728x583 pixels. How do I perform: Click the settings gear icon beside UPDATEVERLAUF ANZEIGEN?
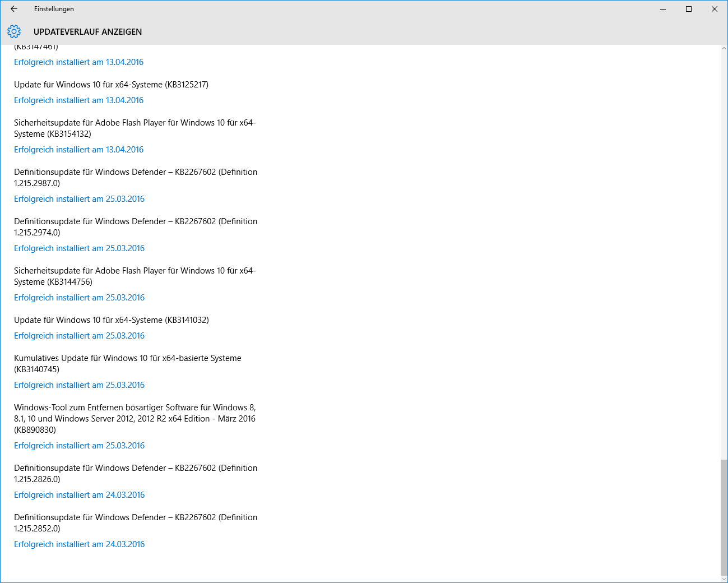(x=14, y=31)
